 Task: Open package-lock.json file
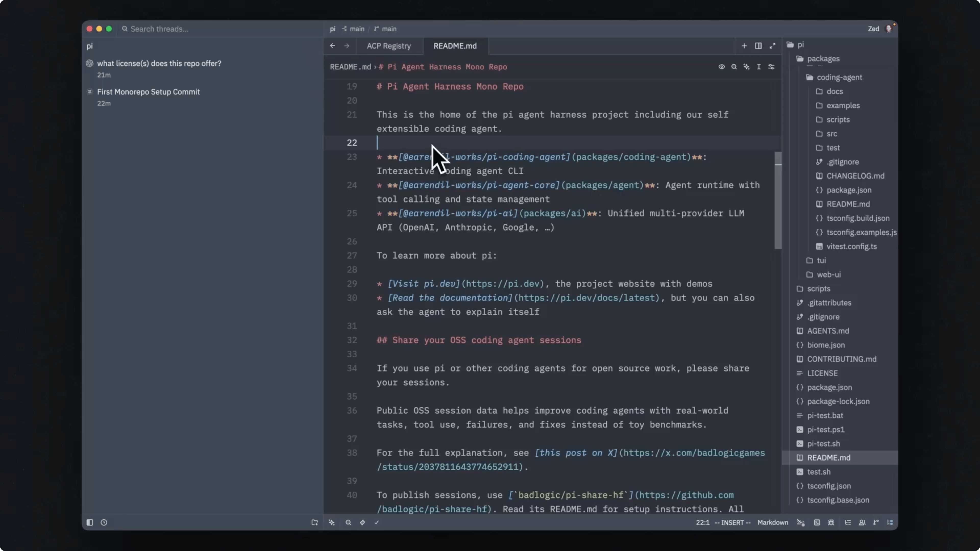pyautogui.click(x=840, y=401)
